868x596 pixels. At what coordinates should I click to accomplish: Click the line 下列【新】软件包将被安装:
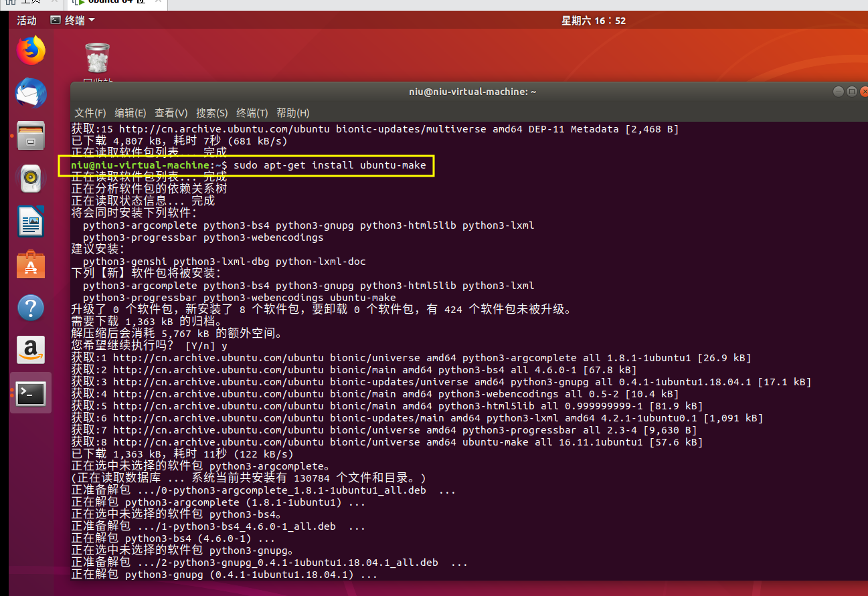[146, 274]
